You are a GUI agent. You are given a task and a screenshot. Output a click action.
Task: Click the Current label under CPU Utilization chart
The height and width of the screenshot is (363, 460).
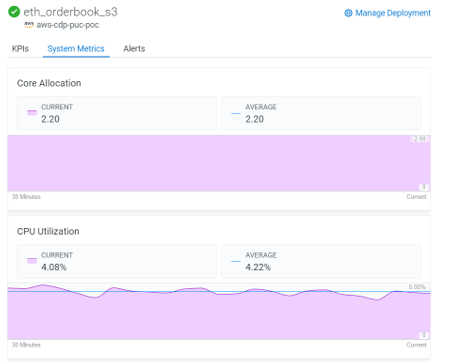[416, 345]
